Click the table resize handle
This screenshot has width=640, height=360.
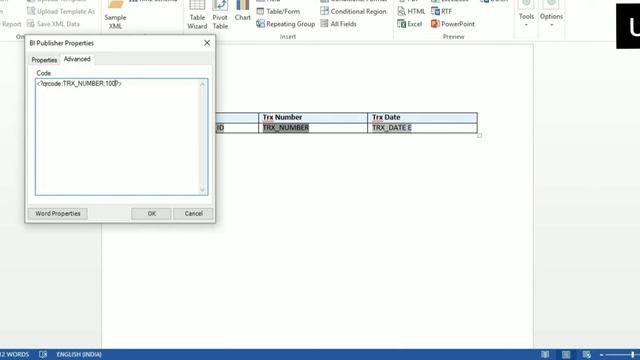(x=480, y=136)
